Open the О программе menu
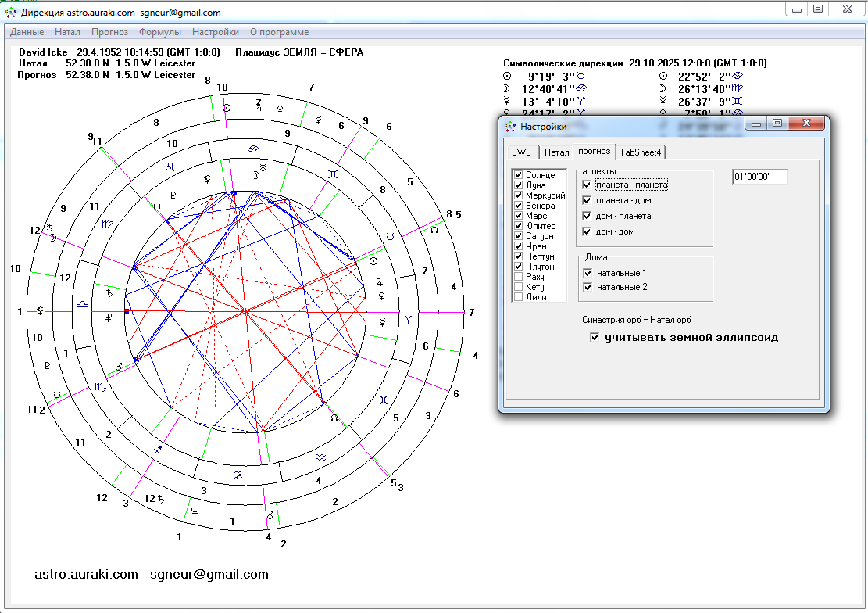868x613 pixels. [279, 32]
